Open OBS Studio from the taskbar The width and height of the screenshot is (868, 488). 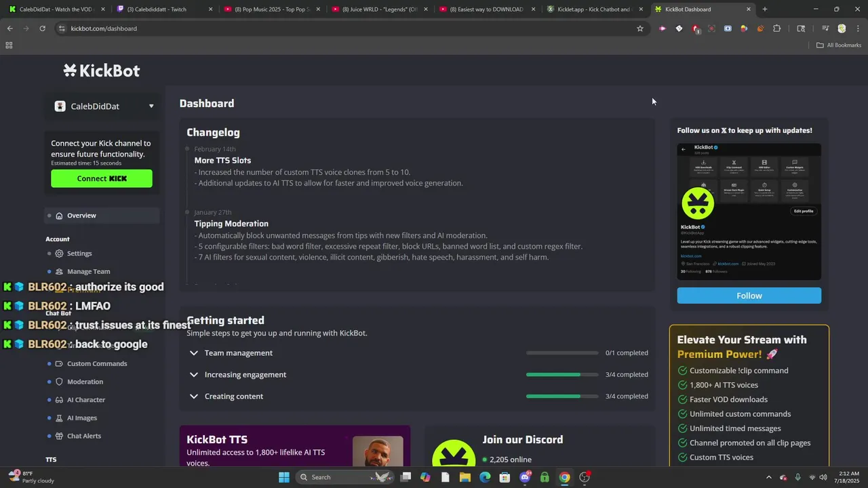click(x=585, y=477)
